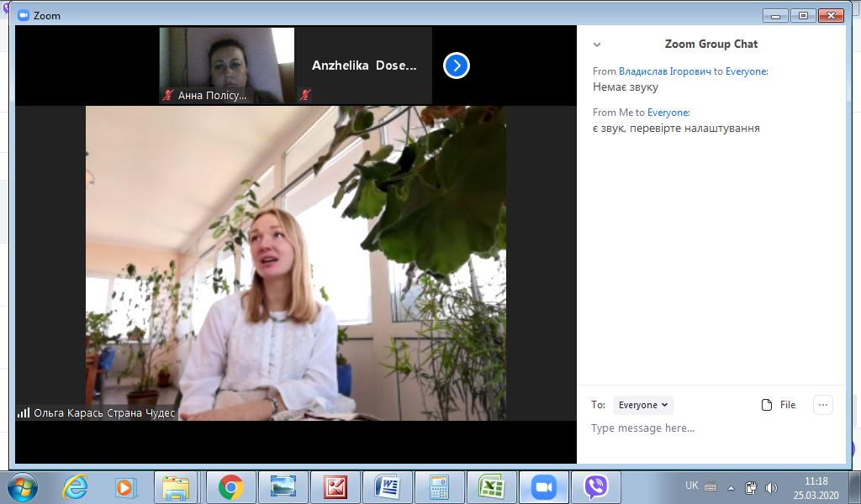Click signal strength icon by Ольга Карась
The height and width of the screenshot is (504, 861).
click(x=24, y=412)
